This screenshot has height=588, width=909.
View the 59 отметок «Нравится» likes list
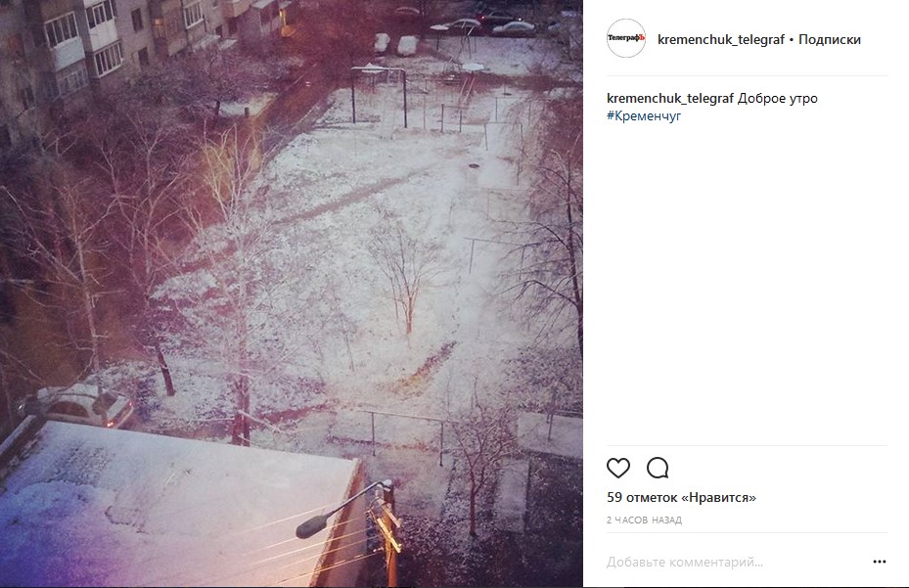tap(681, 497)
